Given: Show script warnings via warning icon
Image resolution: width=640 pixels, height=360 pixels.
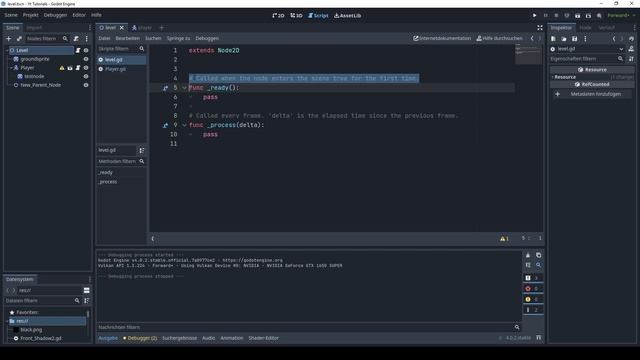Looking at the screenshot, I should (504, 239).
